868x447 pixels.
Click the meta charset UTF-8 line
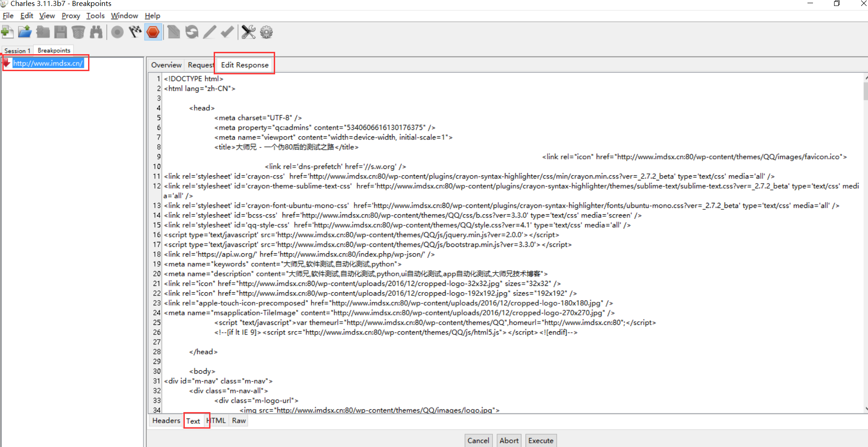pyautogui.click(x=258, y=117)
